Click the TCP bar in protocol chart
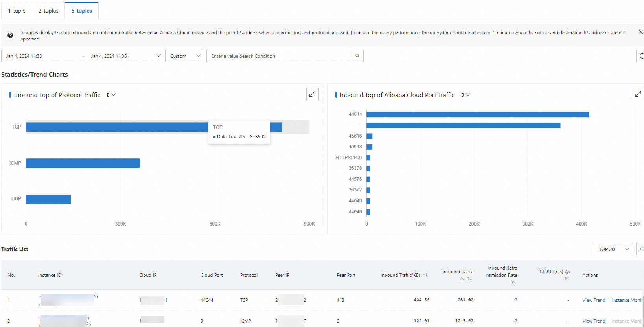Screen dimensions: 644x327 154,127
